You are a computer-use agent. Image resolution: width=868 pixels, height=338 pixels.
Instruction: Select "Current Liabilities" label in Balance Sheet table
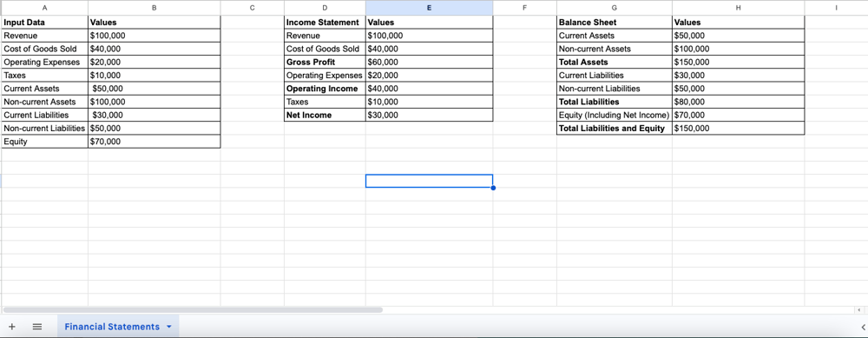(x=615, y=76)
